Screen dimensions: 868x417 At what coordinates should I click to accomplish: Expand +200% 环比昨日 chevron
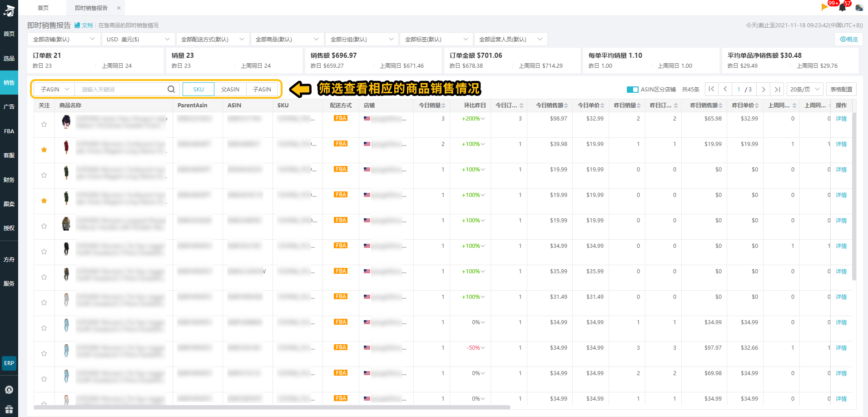click(x=483, y=119)
